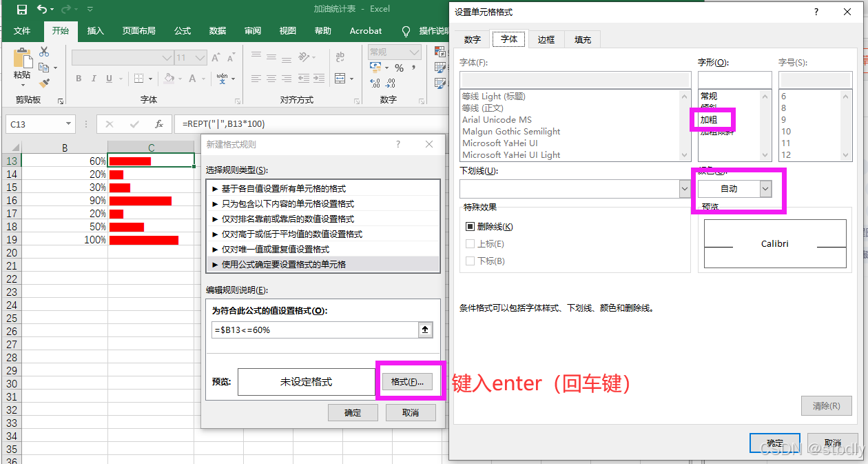
Task: Click the Increase Font Size icon
Action: (x=216, y=58)
